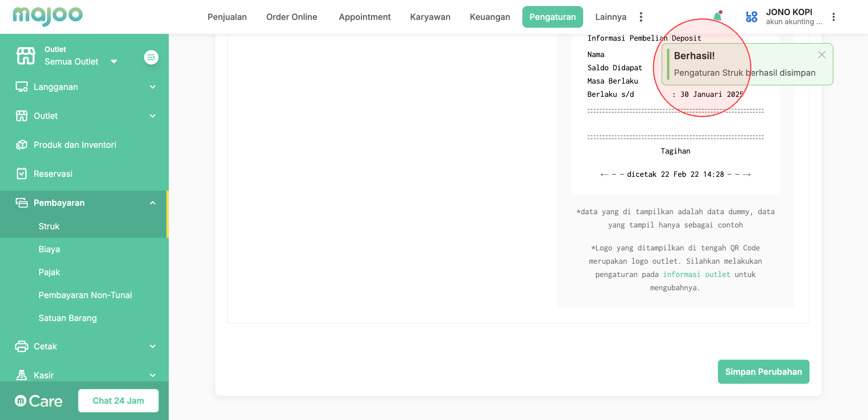Screen dimensions: 868x420
Task: Follow the informasi outlet link
Action: [696, 274]
